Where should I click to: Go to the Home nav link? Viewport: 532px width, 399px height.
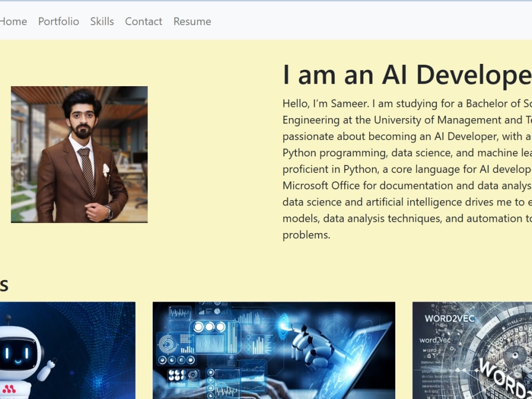pyautogui.click(x=13, y=21)
